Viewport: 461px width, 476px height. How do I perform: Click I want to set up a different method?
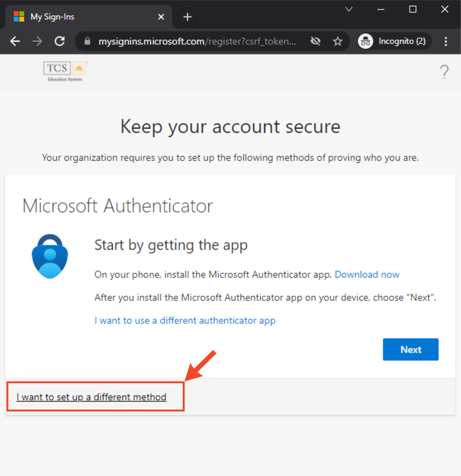(91, 397)
